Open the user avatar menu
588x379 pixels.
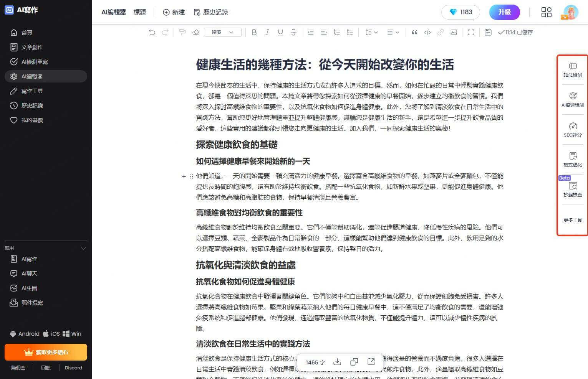click(x=571, y=12)
